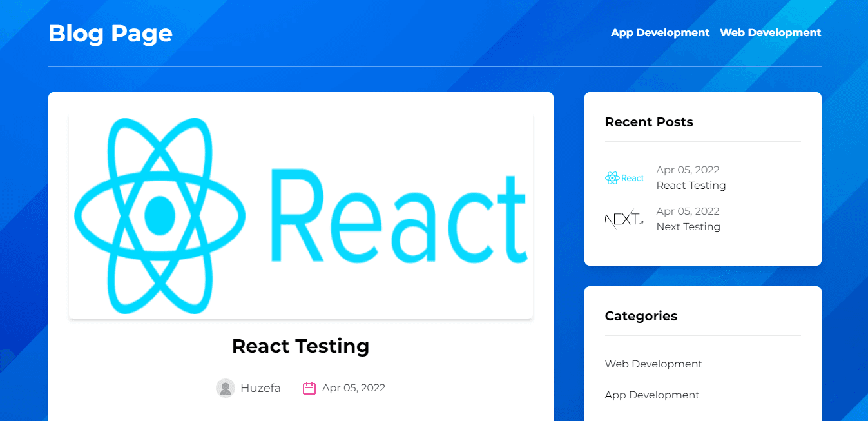Open the React logo thumbnail in Recent Posts
The width and height of the screenshot is (868, 421).
pyautogui.click(x=624, y=178)
